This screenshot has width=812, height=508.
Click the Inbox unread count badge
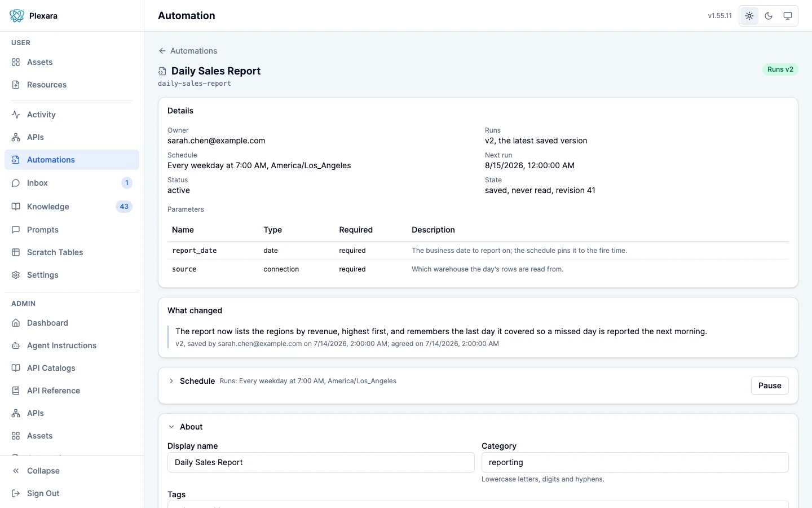click(127, 183)
